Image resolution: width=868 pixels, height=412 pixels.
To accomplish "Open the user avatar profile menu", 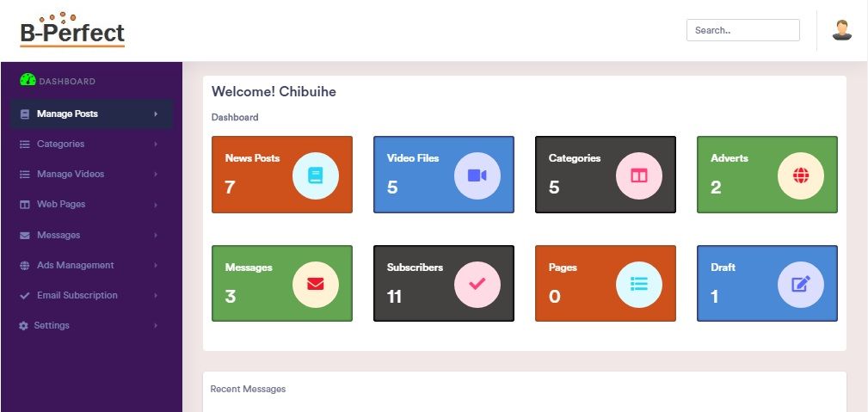I will [x=841, y=30].
